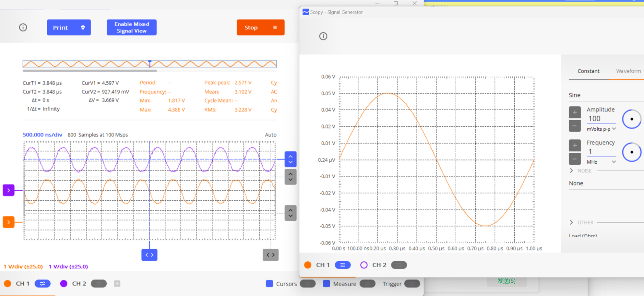Open MHz frequency unit dropdown
This screenshot has width=644, height=296.
[601, 162]
